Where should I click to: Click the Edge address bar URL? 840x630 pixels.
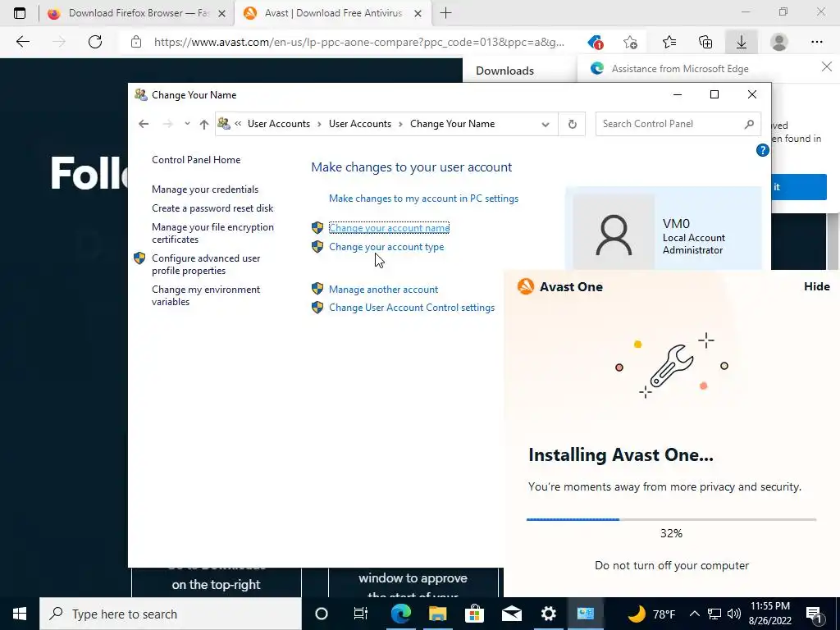[359, 42]
